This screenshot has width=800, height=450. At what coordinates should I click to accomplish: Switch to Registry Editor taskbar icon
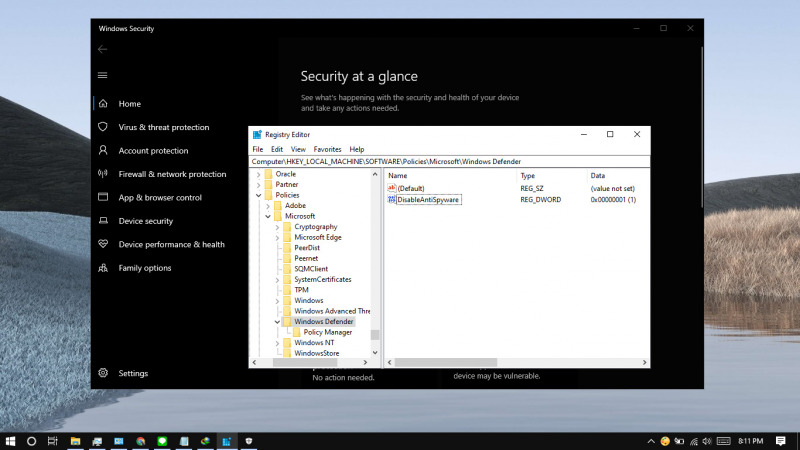tap(227, 441)
